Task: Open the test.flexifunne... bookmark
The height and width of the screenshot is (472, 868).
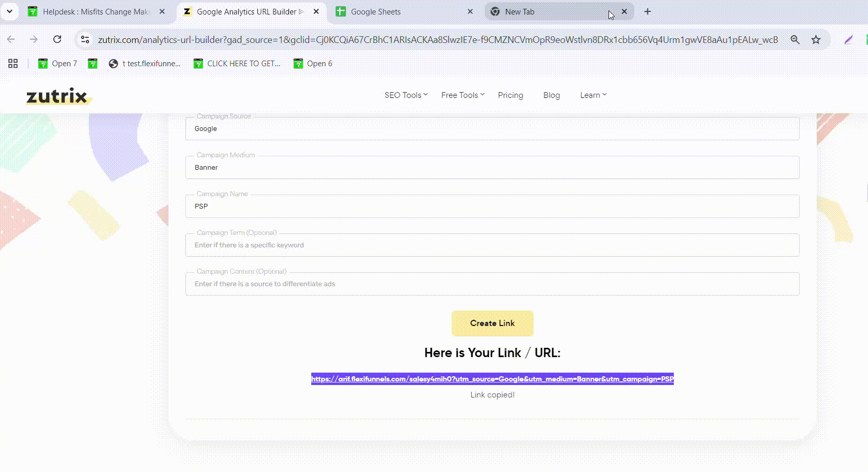Action: pyautogui.click(x=144, y=63)
